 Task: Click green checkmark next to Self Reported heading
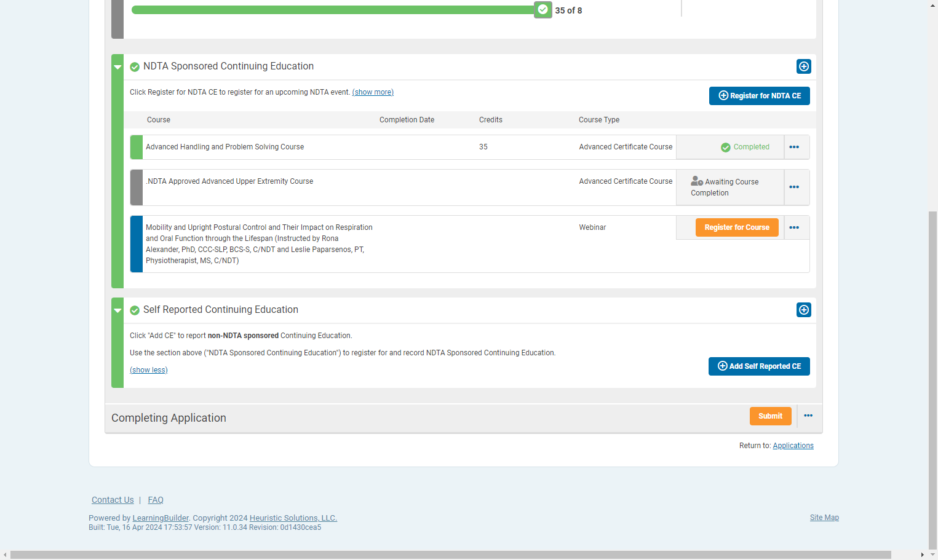(135, 310)
